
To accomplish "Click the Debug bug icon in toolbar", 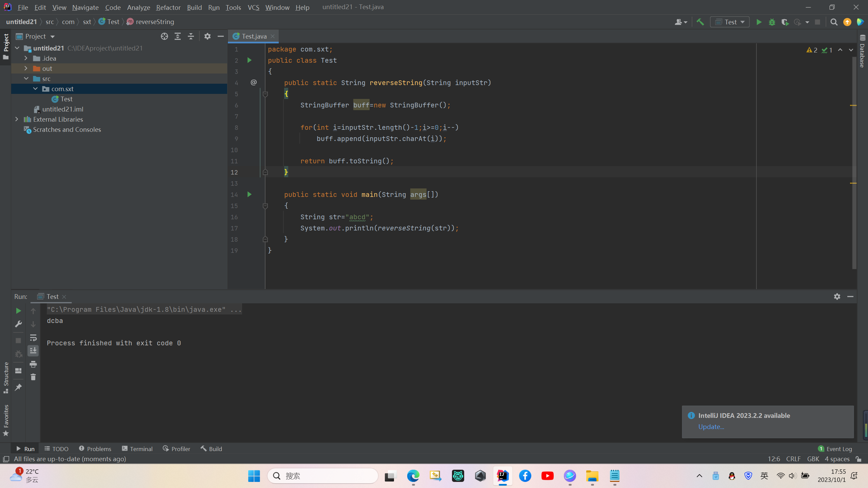I will 772,22.
